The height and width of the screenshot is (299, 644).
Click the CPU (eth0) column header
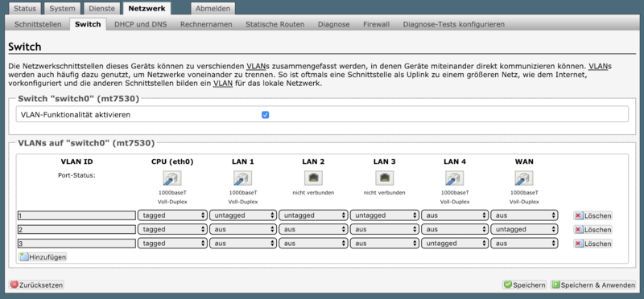172,162
